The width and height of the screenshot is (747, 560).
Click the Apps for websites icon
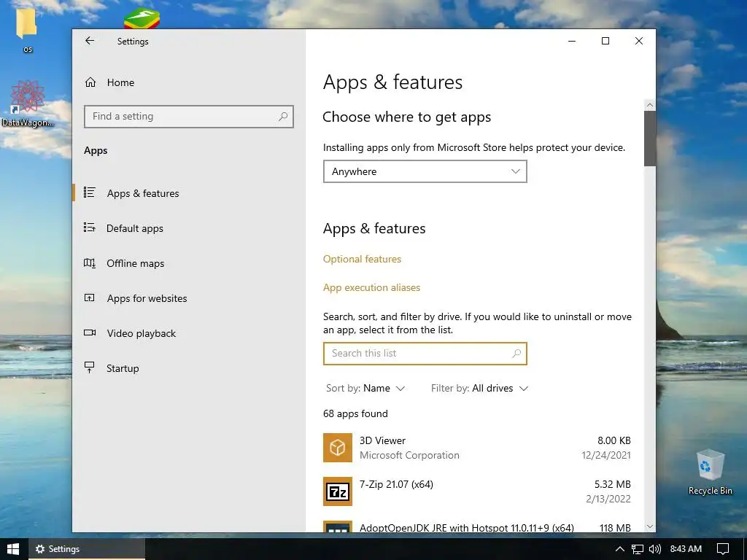click(89, 297)
